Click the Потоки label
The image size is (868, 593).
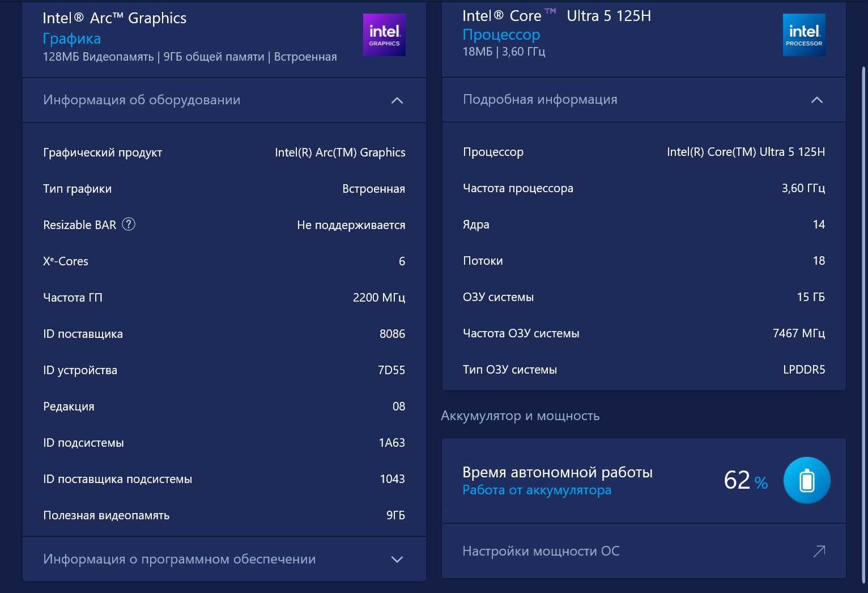(483, 261)
